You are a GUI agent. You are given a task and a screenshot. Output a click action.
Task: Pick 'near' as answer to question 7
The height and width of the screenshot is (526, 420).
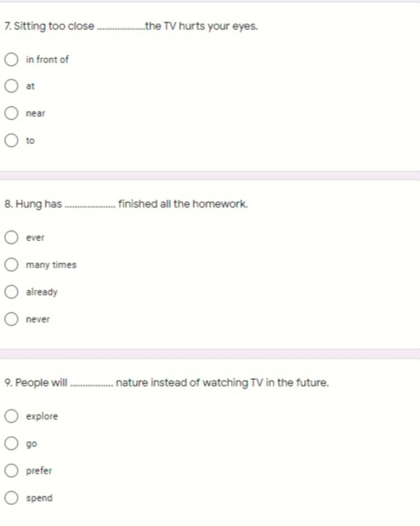[x=11, y=113]
